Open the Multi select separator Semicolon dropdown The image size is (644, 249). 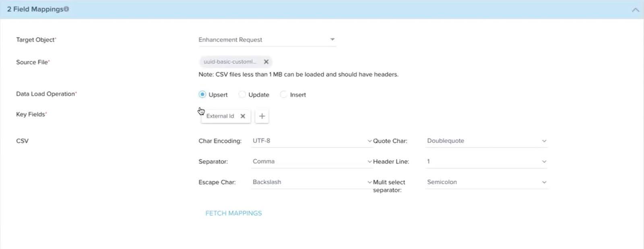click(x=486, y=182)
